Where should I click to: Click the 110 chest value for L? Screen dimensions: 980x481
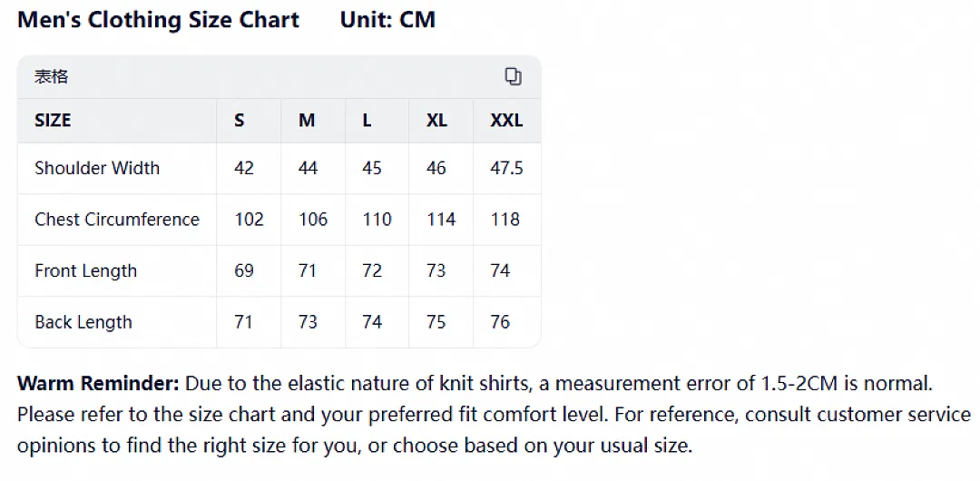tap(377, 219)
